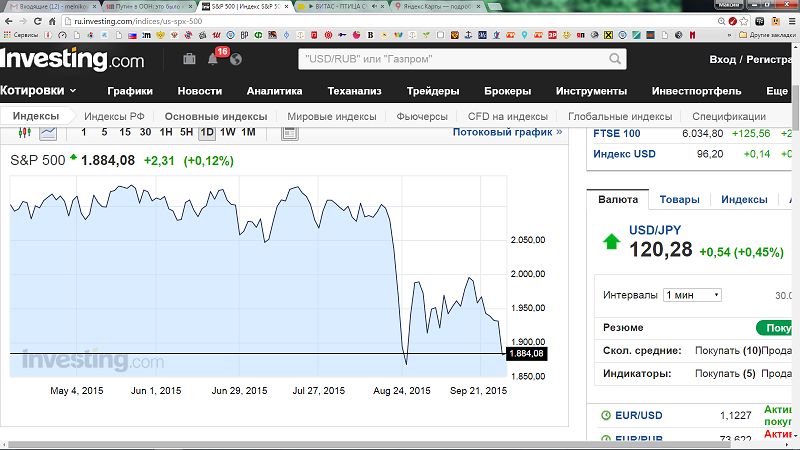
Task: Open Инвестпортфель menu
Action: click(x=696, y=91)
